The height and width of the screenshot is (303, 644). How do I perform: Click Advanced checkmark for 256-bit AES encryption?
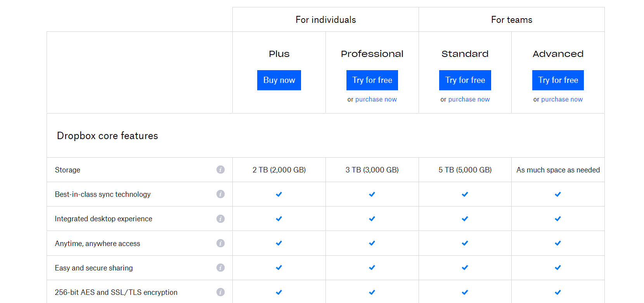point(558,292)
